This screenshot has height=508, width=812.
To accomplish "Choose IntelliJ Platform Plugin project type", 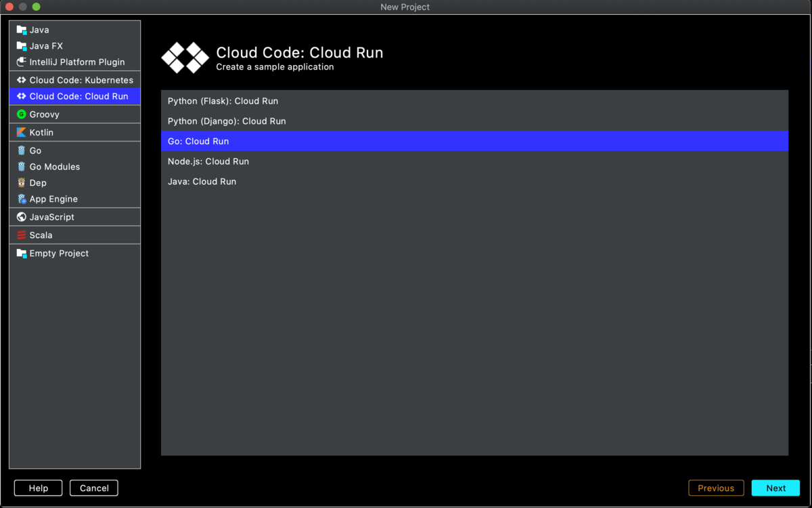I will (x=74, y=62).
